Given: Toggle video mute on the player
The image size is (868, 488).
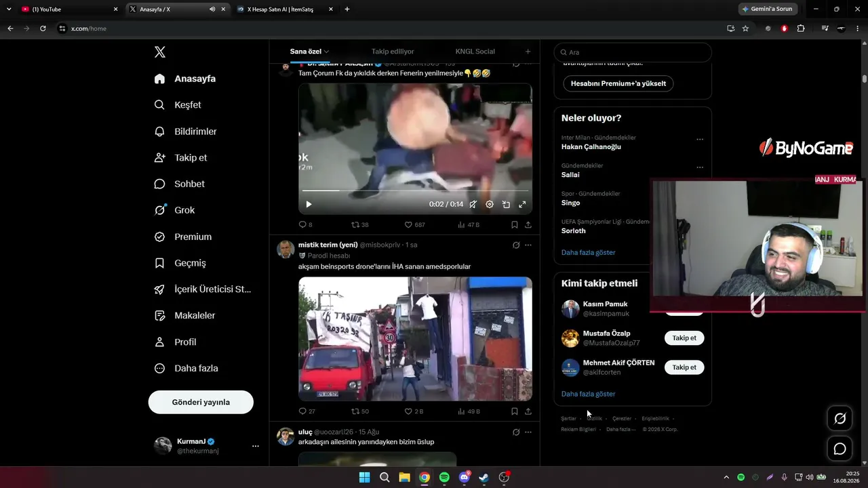Looking at the screenshot, I should point(473,204).
